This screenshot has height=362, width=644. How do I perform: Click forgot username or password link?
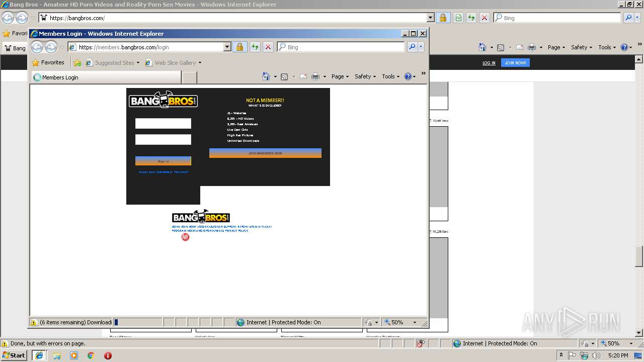click(x=163, y=172)
